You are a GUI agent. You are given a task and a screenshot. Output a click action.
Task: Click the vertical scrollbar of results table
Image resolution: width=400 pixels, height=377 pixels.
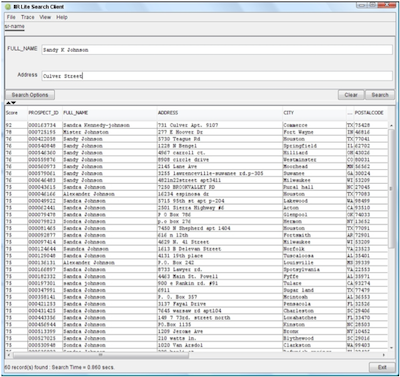[391, 189]
